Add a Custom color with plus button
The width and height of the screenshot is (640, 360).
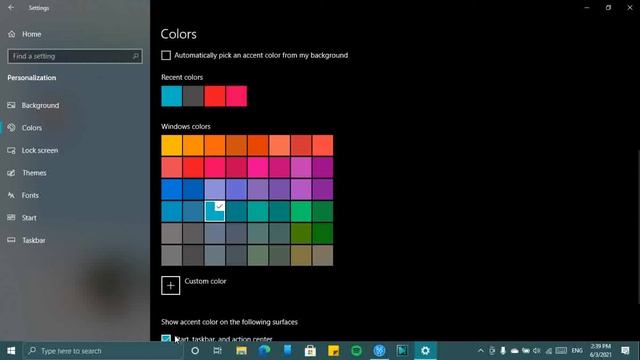click(x=171, y=285)
